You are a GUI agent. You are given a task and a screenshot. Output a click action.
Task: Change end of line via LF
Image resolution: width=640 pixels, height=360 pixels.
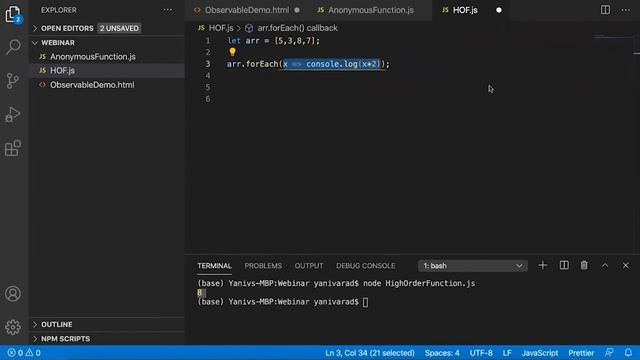tap(507, 353)
